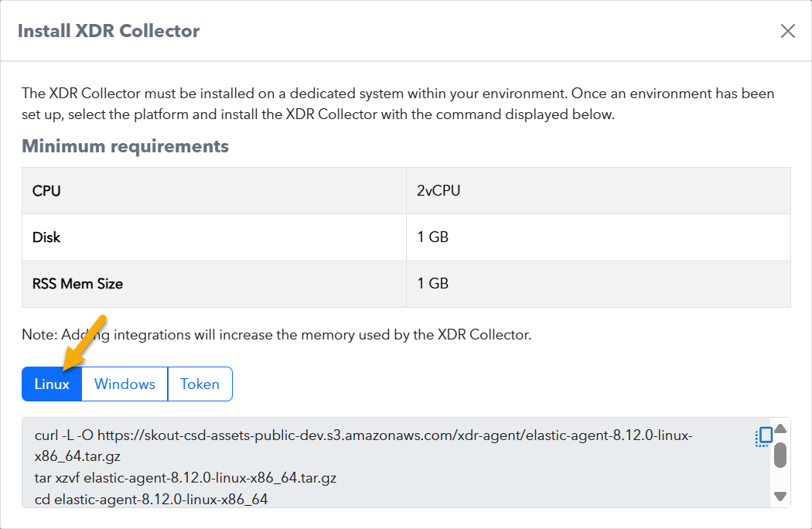Viewport: 812px width, 529px height.
Task: Click the Install XDR Collector title
Action: (108, 31)
